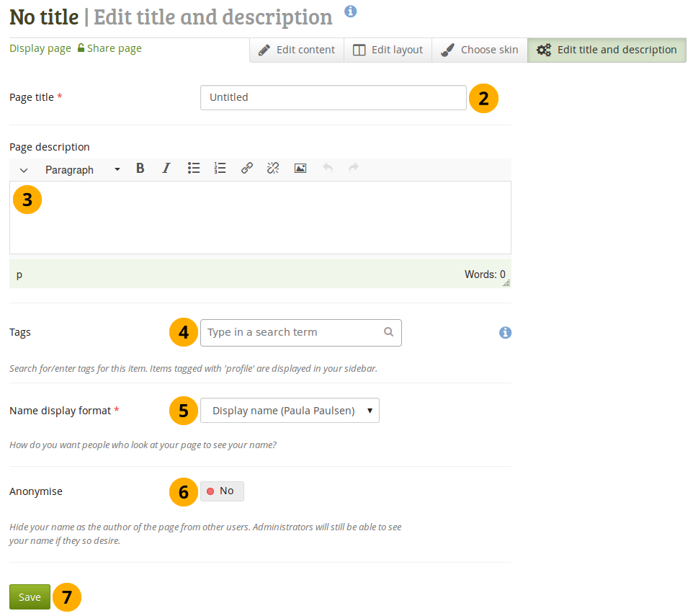
Task: Switch to the Edit content tab
Action: click(x=297, y=50)
